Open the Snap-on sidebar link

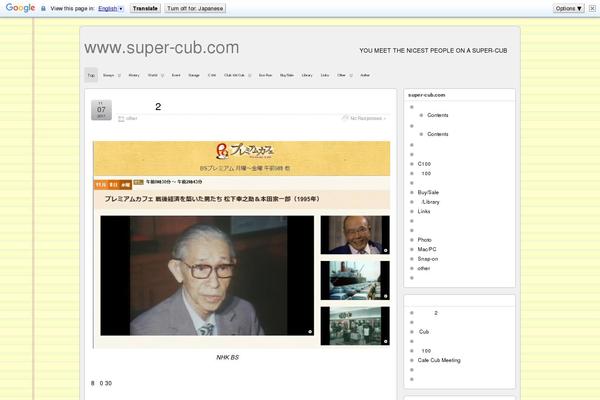pyautogui.click(x=428, y=259)
